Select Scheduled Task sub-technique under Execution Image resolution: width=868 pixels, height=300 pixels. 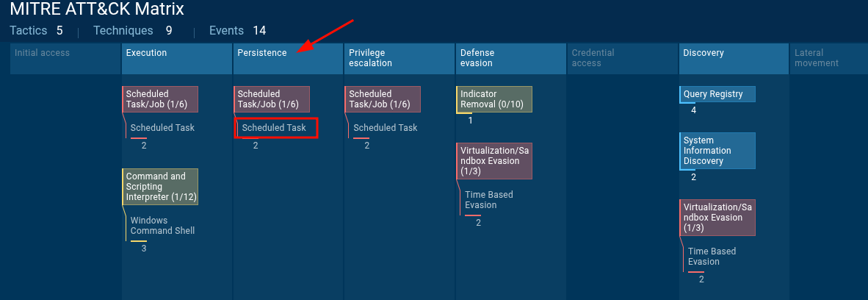[x=163, y=127]
